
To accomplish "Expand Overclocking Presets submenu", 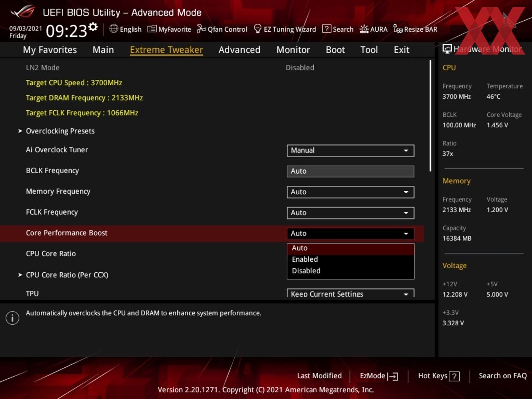I will point(60,131).
